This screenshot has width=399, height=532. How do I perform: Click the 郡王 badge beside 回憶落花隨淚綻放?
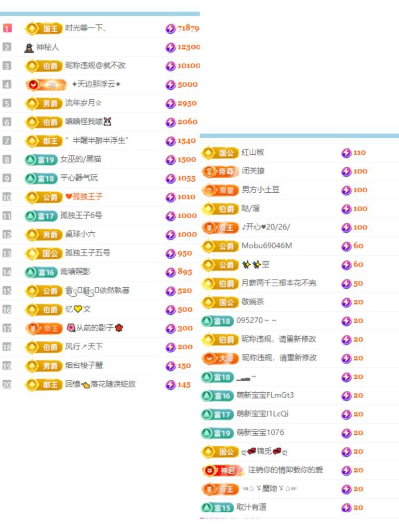tap(44, 385)
